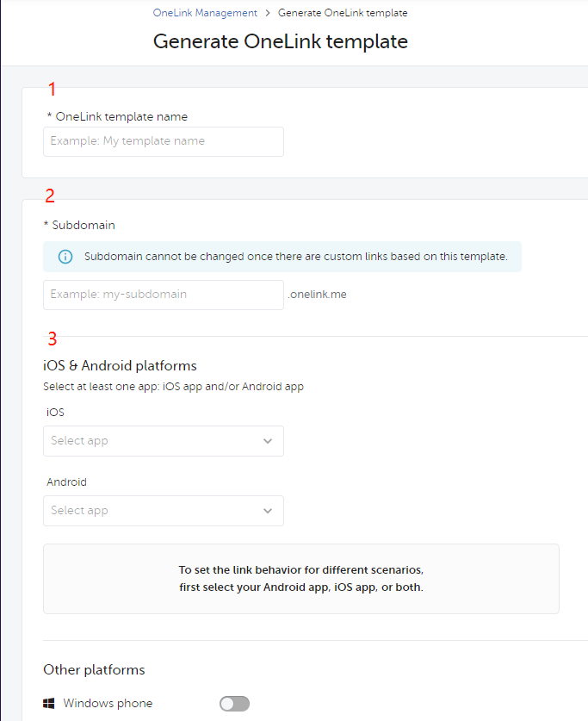The image size is (588, 721).
Task: Click the 'Generate OneLink template' breadcrumb item
Action: (x=343, y=14)
